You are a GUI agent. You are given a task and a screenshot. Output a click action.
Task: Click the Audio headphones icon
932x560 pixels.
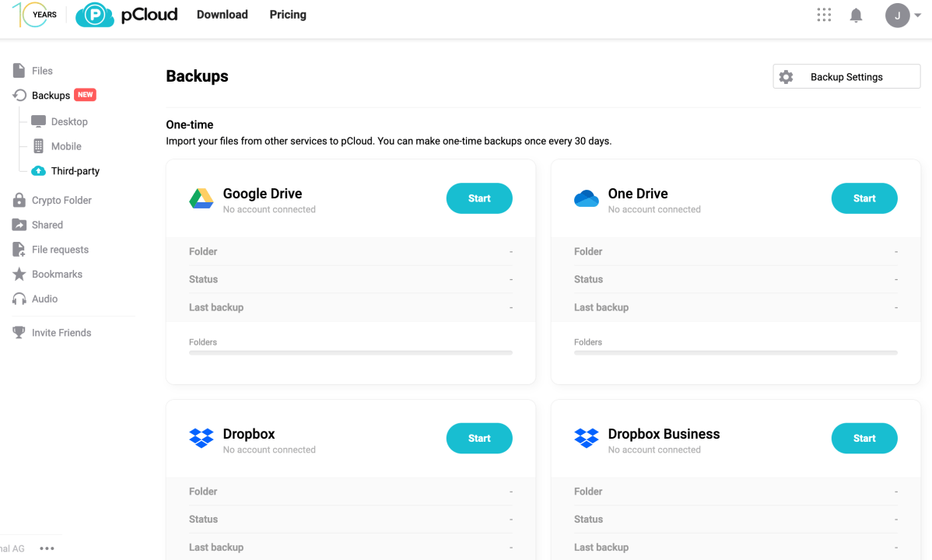pyautogui.click(x=19, y=299)
